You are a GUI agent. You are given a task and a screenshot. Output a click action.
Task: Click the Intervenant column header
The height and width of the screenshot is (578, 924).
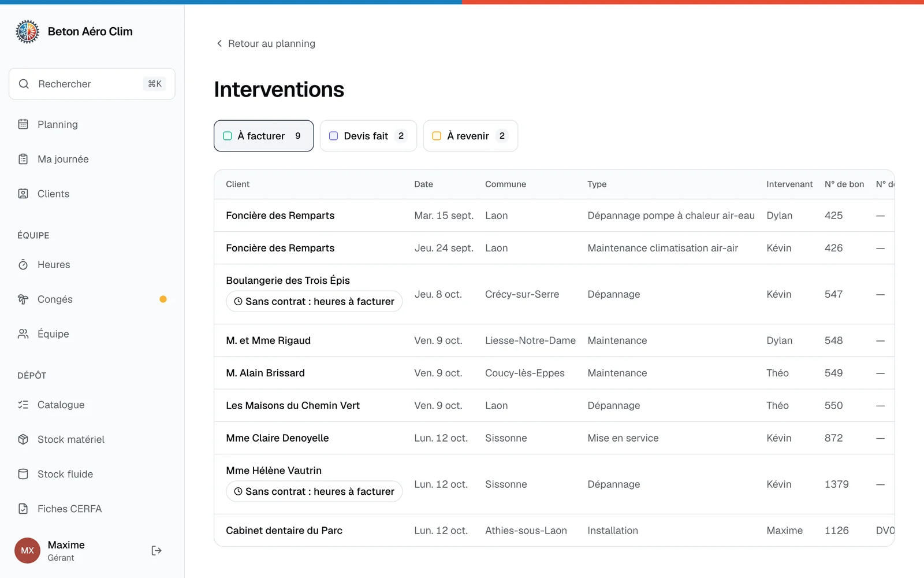click(x=789, y=184)
